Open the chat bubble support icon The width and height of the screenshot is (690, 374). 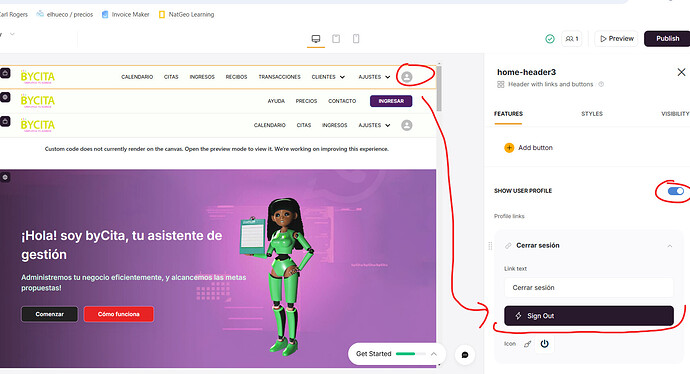click(465, 355)
